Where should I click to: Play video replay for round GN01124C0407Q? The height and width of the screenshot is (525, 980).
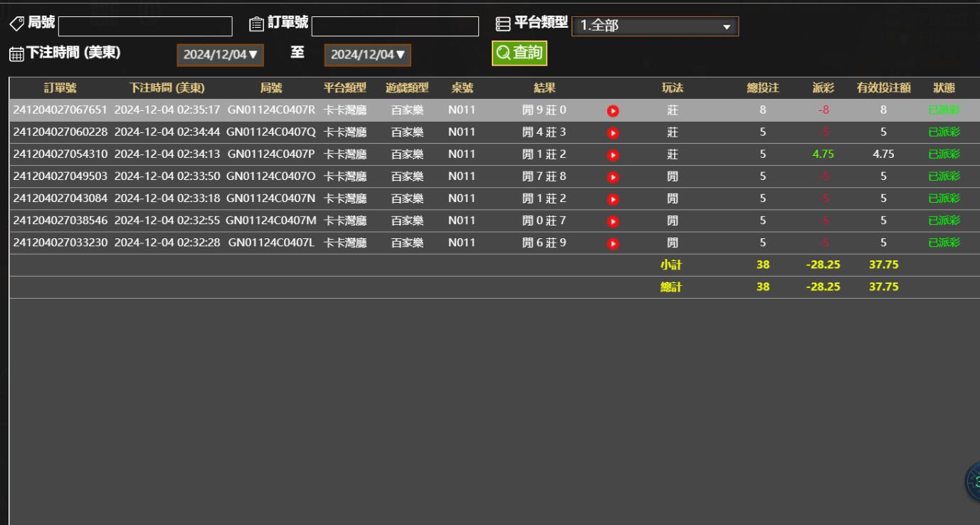pyautogui.click(x=613, y=132)
